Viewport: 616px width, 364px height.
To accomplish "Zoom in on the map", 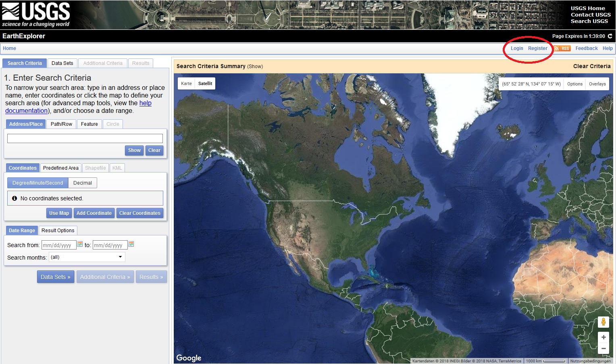I will coord(603,337).
